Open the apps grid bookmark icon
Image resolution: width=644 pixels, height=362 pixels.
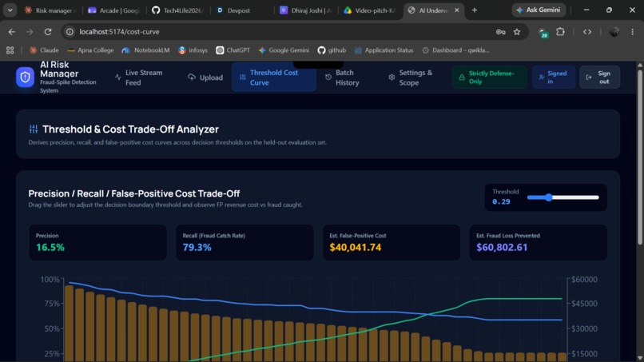coord(10,50)
